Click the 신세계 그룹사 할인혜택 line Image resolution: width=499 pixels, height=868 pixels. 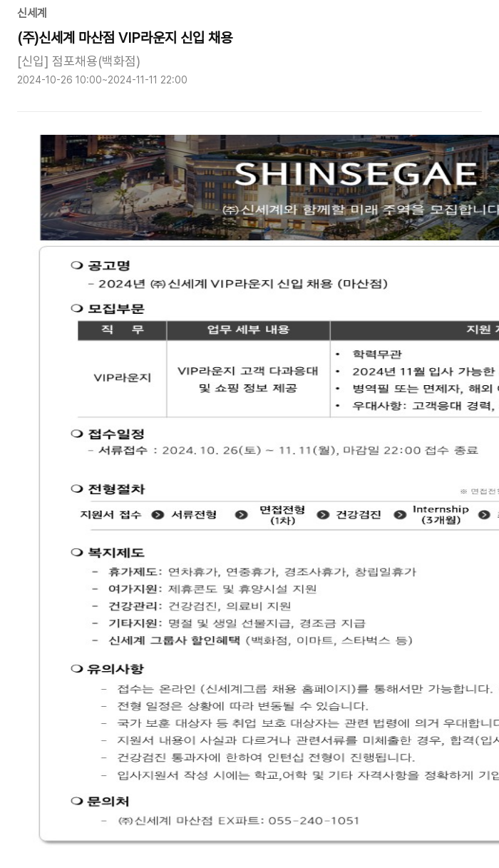252,640
